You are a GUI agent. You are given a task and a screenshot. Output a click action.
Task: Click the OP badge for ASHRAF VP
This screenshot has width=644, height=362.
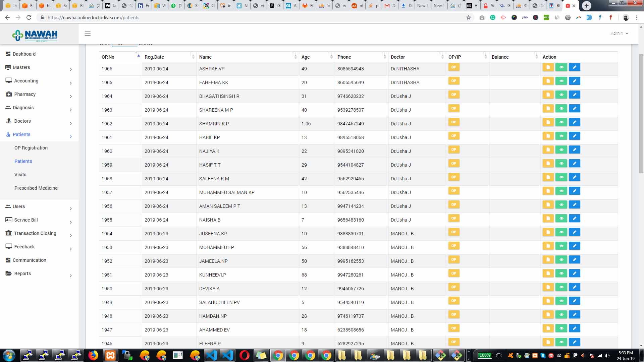click(x=454, y=67)
